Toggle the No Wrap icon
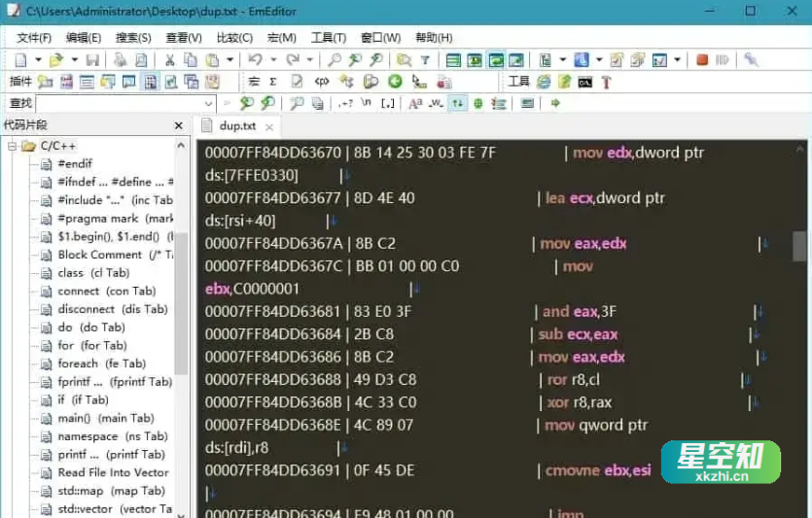The width and height of the screenshot is (812, 518). pos(453,60)
